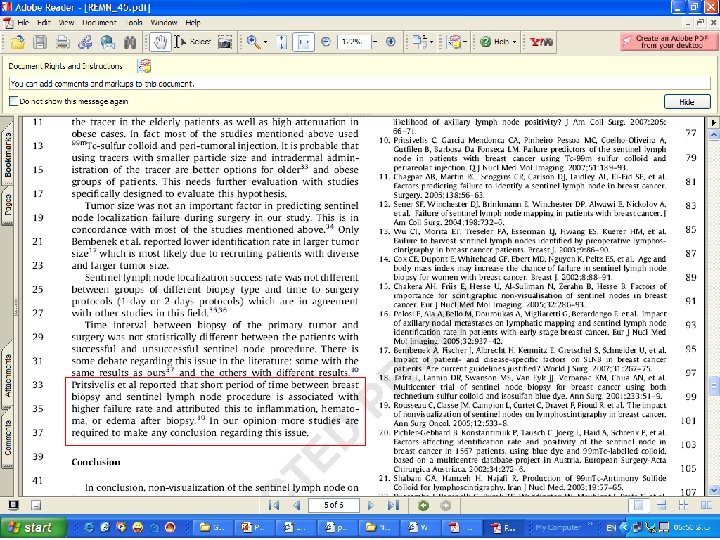Image resolution: width=720 pixels, height=540 pixels.
Task: Go to Last Page arrow
Action: (x=393, y=506)
